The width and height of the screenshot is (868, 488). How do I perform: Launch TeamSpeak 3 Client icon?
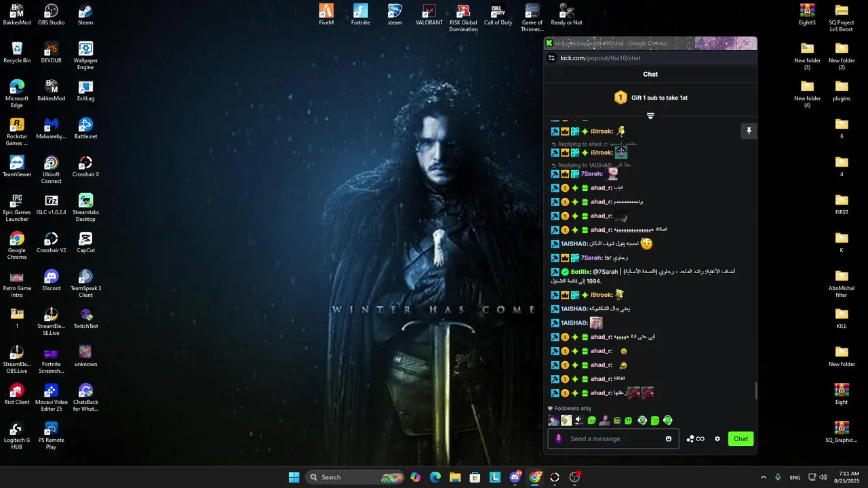coord(85,283)
